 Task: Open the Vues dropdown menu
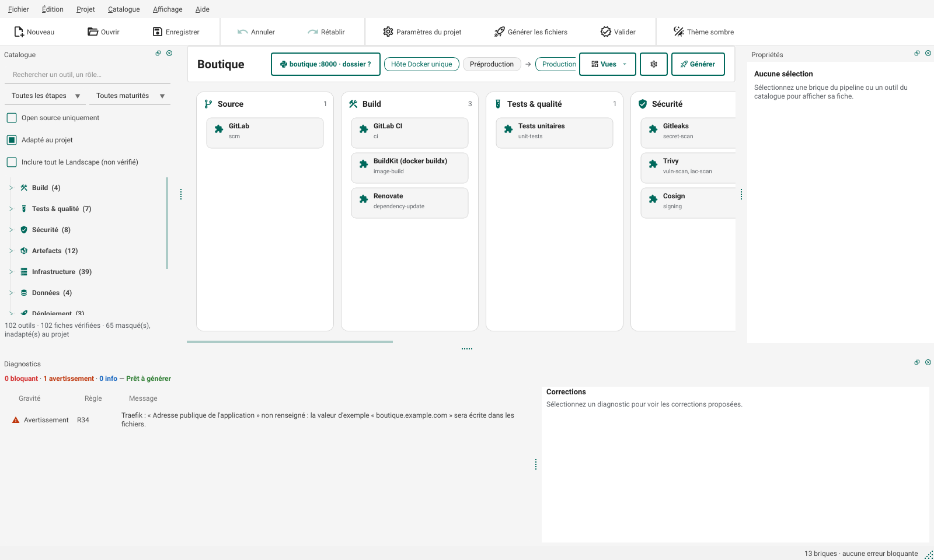tap(608, 64)
